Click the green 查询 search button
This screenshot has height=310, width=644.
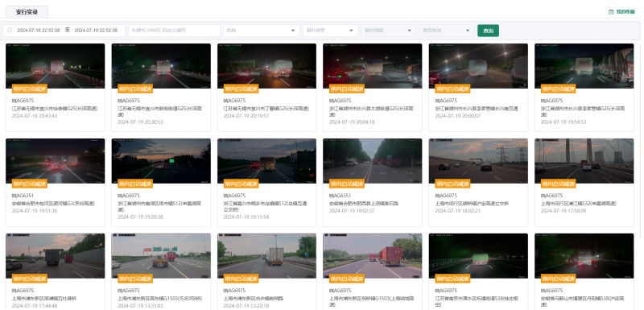(488, 31)
